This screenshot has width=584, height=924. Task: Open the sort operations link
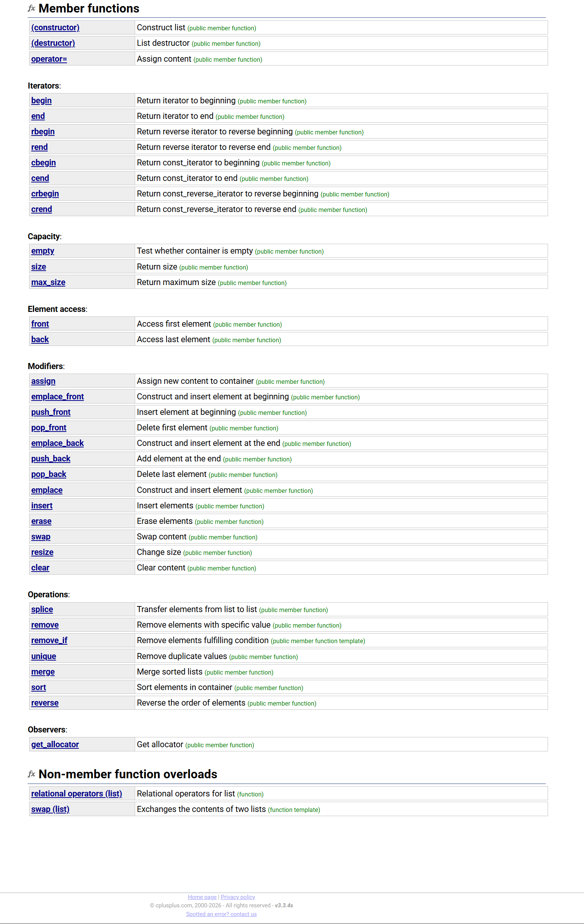click(38, 688)
